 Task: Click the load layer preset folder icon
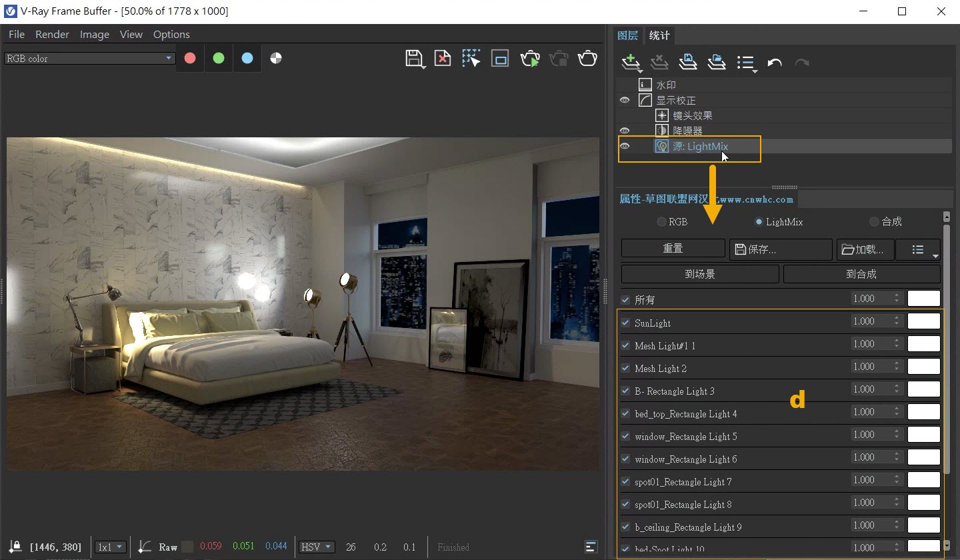[716, 63]
